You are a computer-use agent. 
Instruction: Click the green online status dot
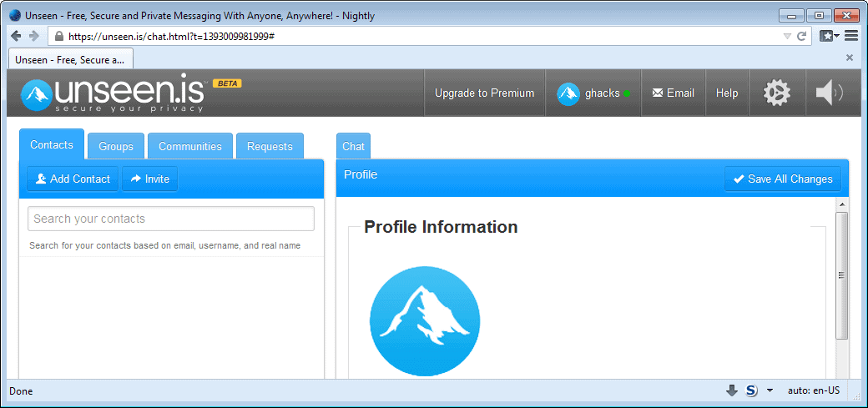click(x=627, y=93)
